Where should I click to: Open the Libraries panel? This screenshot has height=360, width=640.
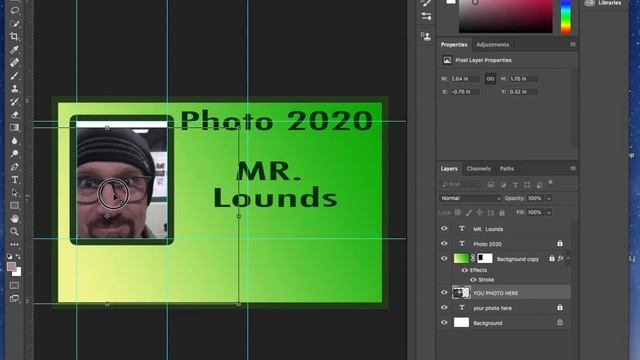pyautogui.click(x=603, y=3)
